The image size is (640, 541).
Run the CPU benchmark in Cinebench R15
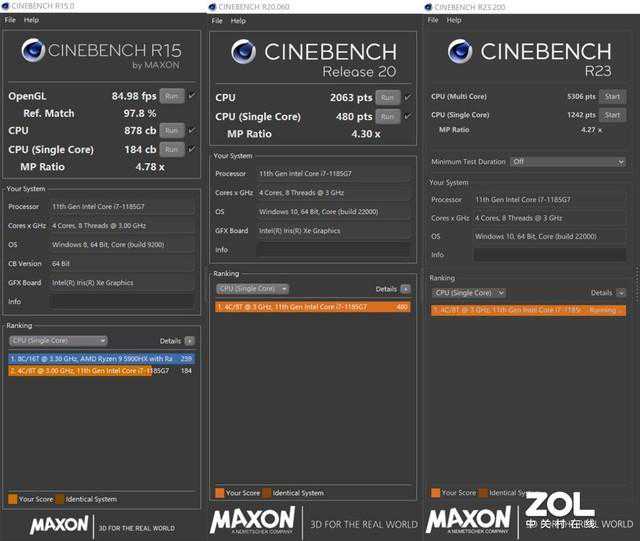(x=172, y=130)
